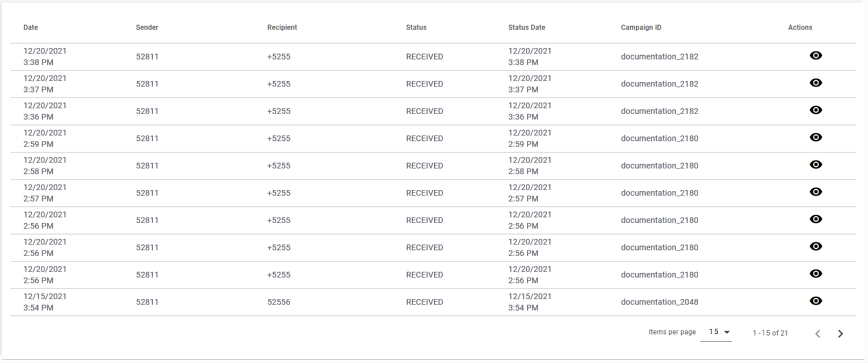View the 12/15/2021 message to recipient 52556
This screenshot has height=363, width=868.
tap(816, 301)
